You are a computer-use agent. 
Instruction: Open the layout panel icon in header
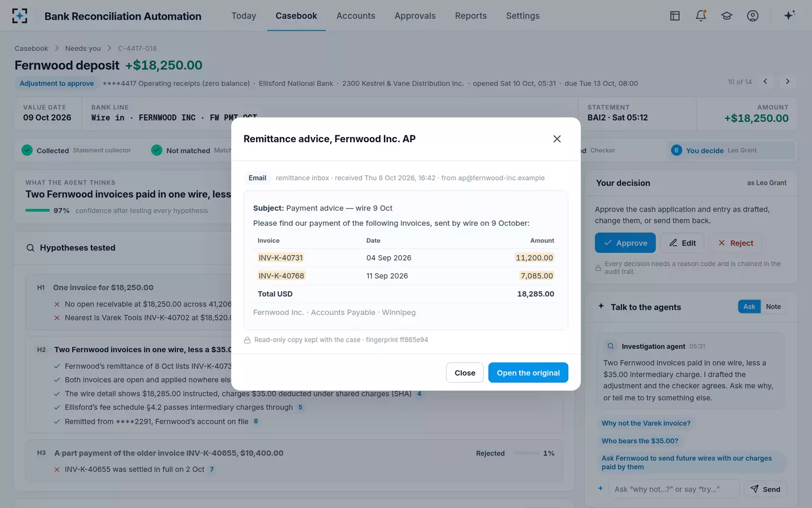[x=675, y=16]
